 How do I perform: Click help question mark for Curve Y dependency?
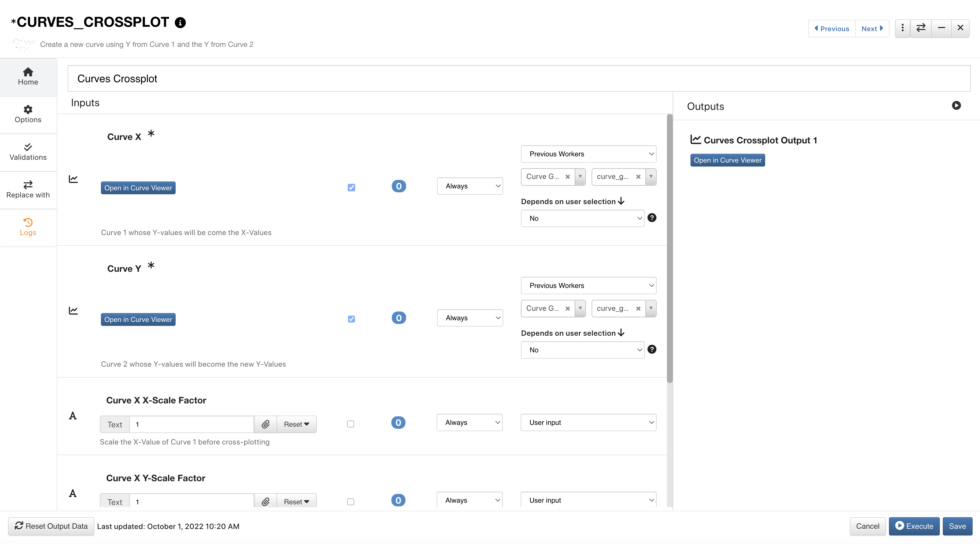coord(652,349)
